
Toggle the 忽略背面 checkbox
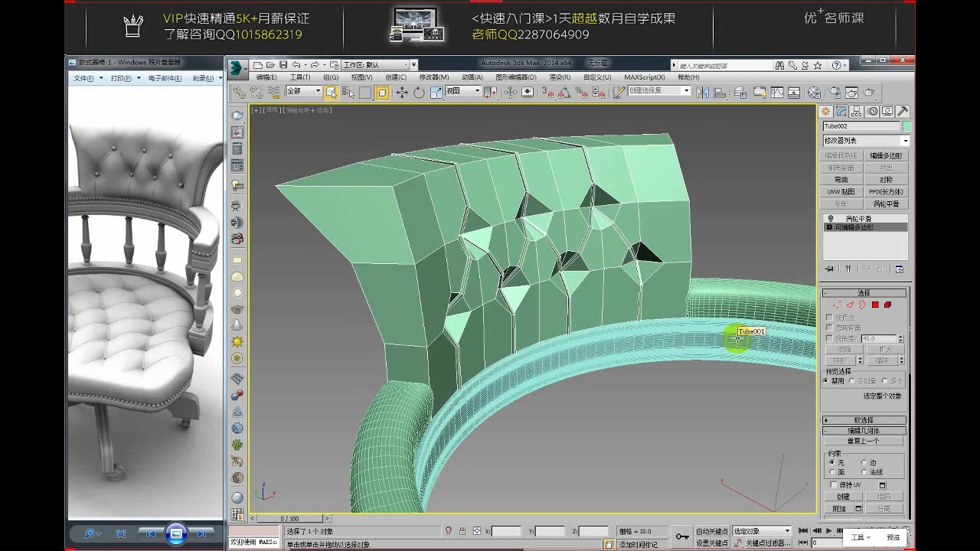[828, 326]
